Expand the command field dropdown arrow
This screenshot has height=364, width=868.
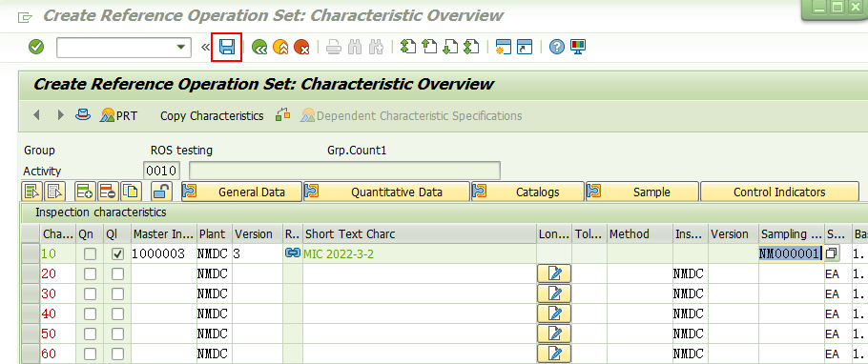180,48
